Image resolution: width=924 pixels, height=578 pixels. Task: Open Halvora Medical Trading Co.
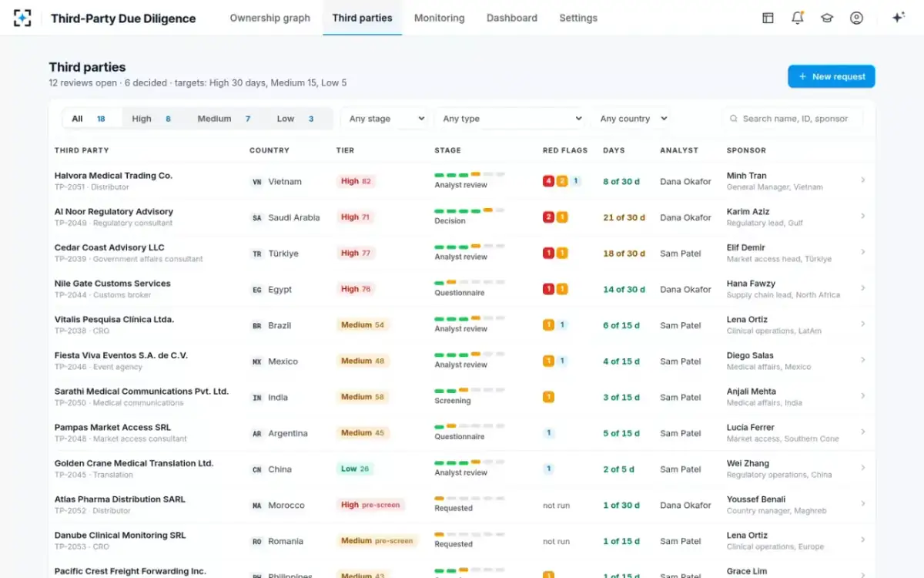[x=113, y=176]
